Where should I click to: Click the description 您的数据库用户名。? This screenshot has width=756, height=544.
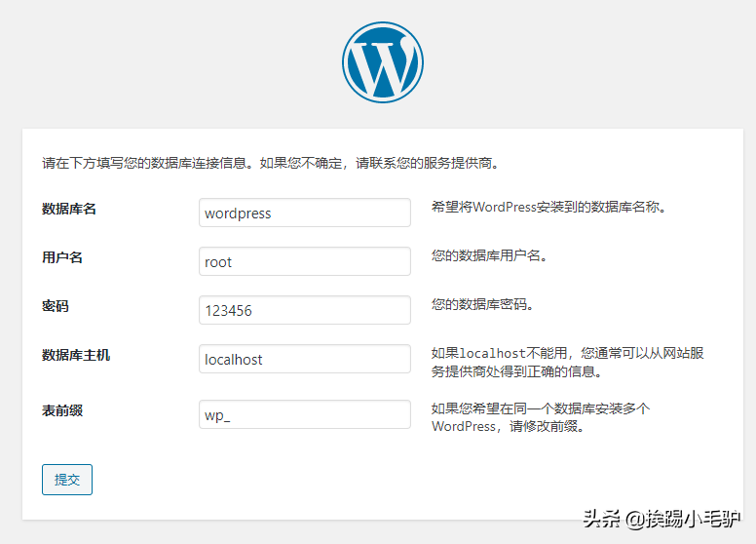click(x=489, y=255)
